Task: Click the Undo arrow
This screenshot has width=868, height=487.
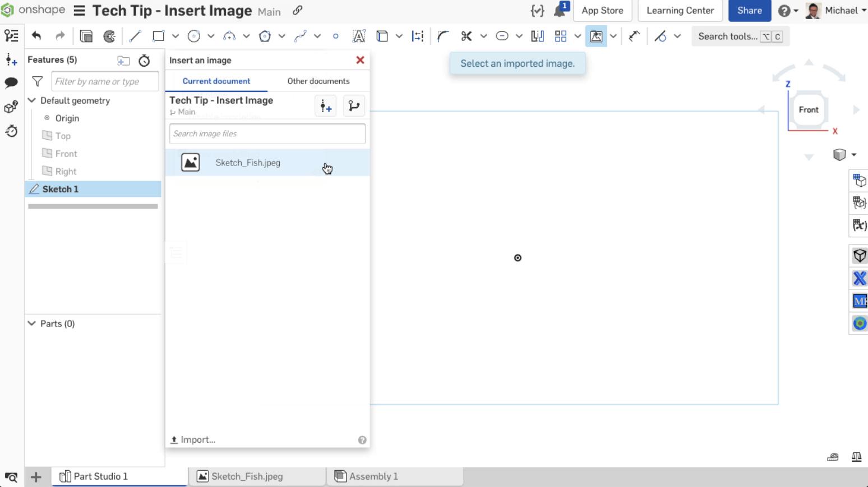Action: (37, 36)
